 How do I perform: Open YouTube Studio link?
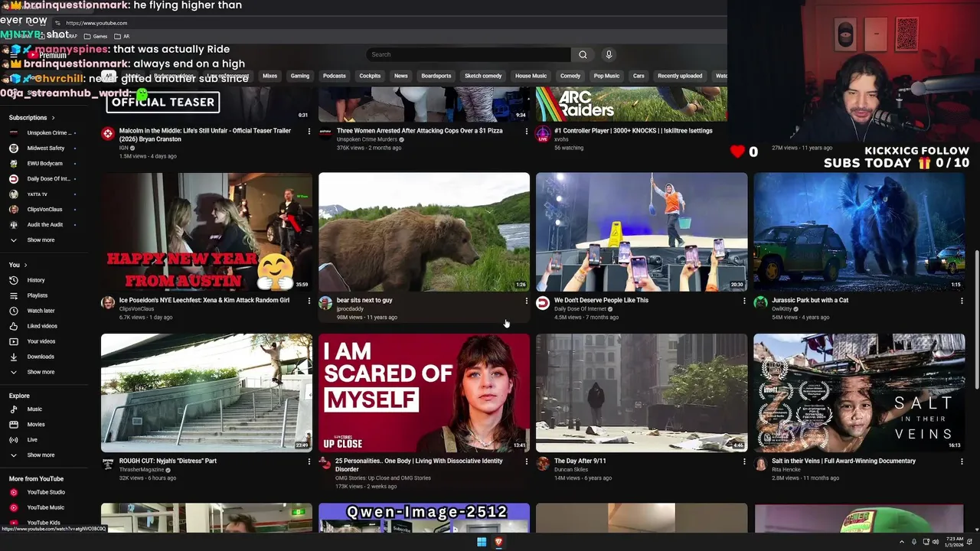click(x=46, y=492)
